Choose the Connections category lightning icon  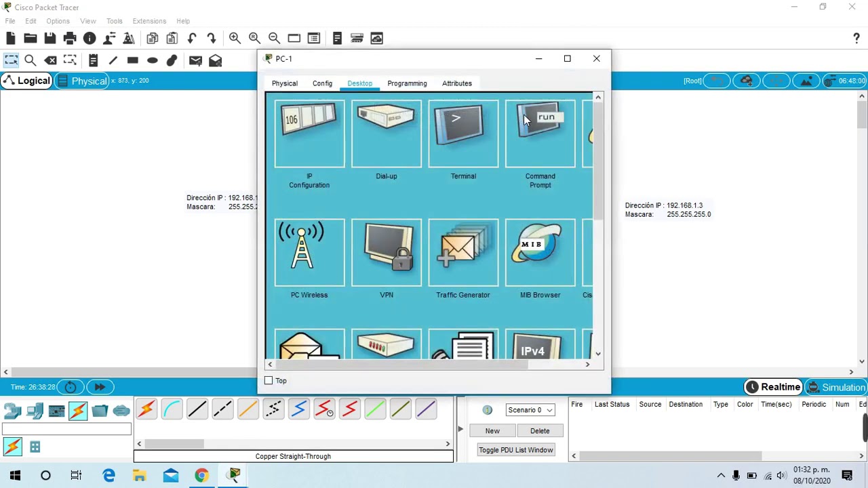tap(78, 410)
